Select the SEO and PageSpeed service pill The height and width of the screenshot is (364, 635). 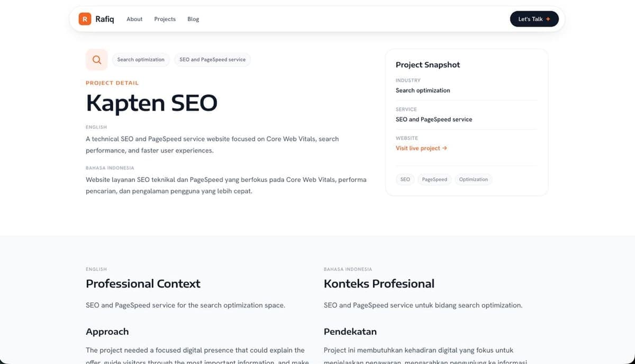point(212,60)
